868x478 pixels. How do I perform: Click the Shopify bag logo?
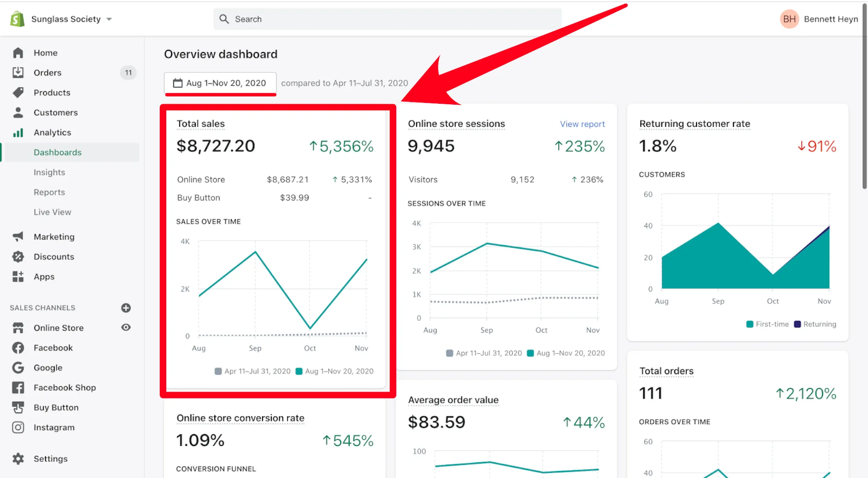coord(17,19)
